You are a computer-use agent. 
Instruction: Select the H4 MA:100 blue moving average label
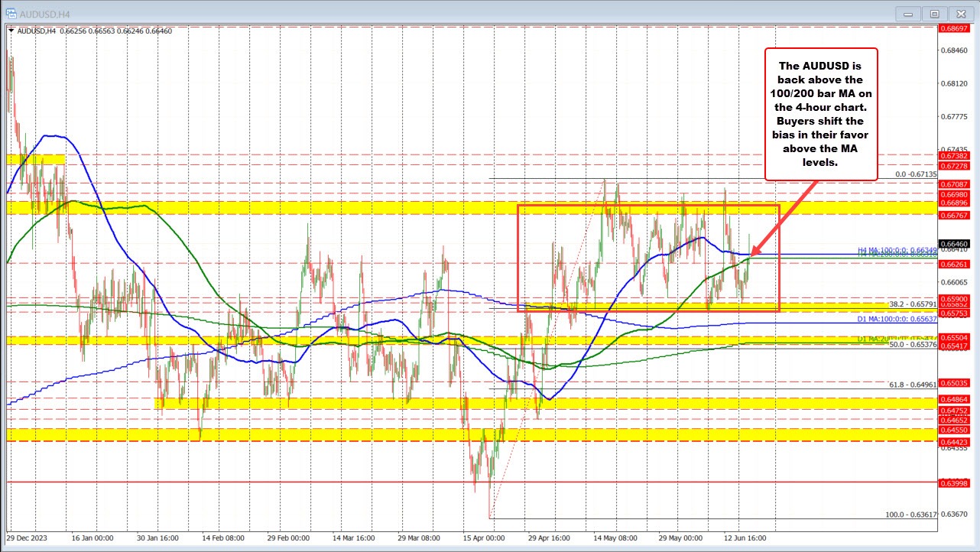click(x=896, y=250)
